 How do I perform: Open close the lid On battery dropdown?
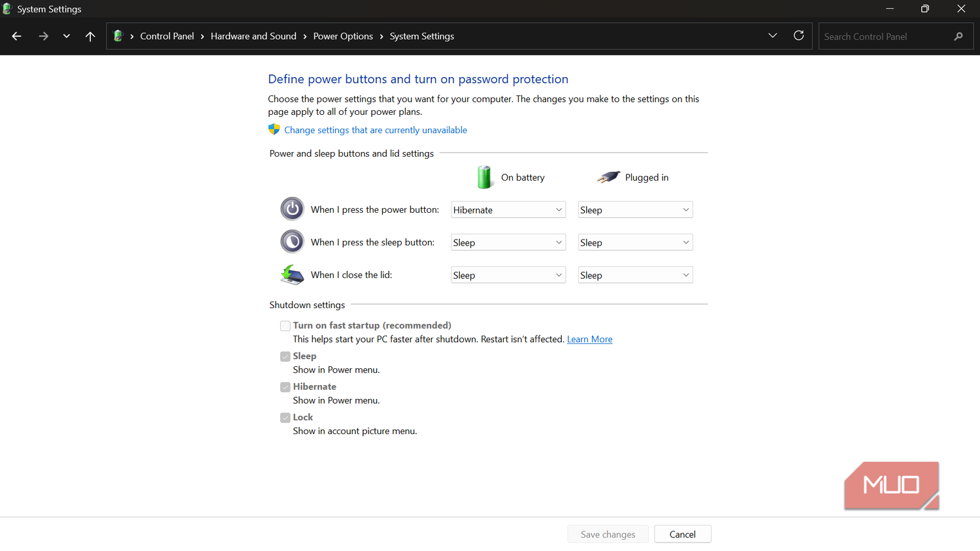[508, 275]
